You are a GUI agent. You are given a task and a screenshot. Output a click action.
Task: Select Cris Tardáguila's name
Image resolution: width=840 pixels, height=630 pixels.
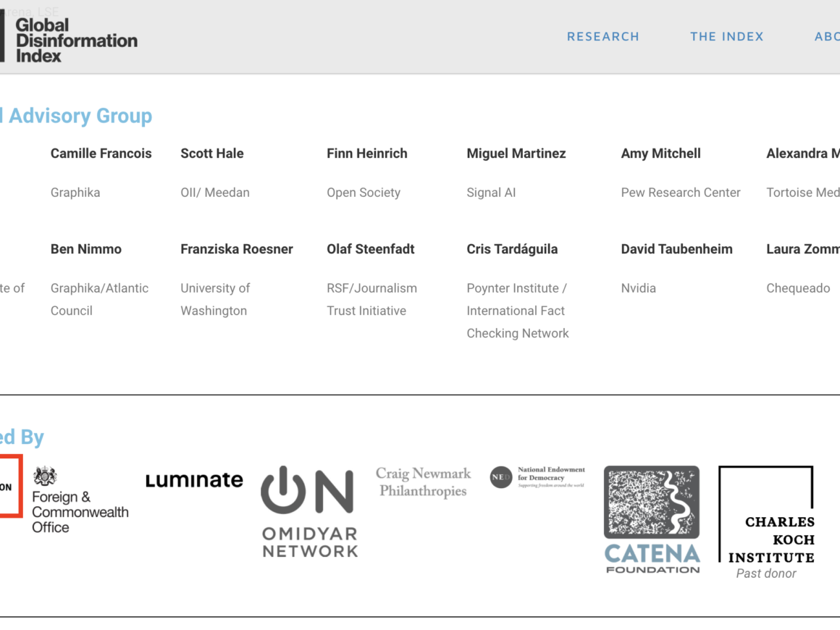click(x=512, y=249)
